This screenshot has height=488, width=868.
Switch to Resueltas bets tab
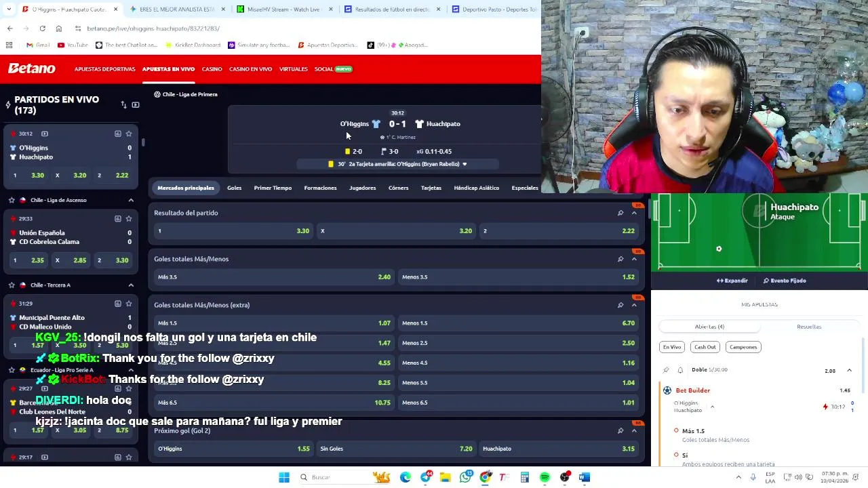point(809,327)
